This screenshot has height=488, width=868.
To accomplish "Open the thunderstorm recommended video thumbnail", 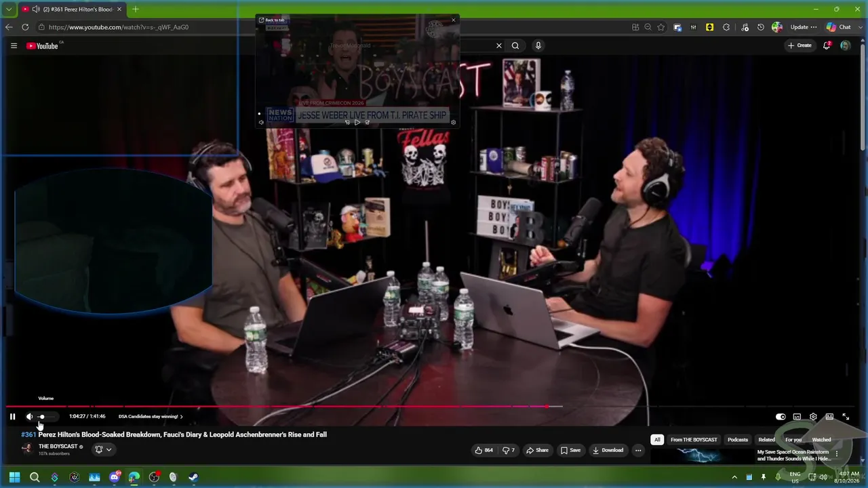I will click(702, 455).
